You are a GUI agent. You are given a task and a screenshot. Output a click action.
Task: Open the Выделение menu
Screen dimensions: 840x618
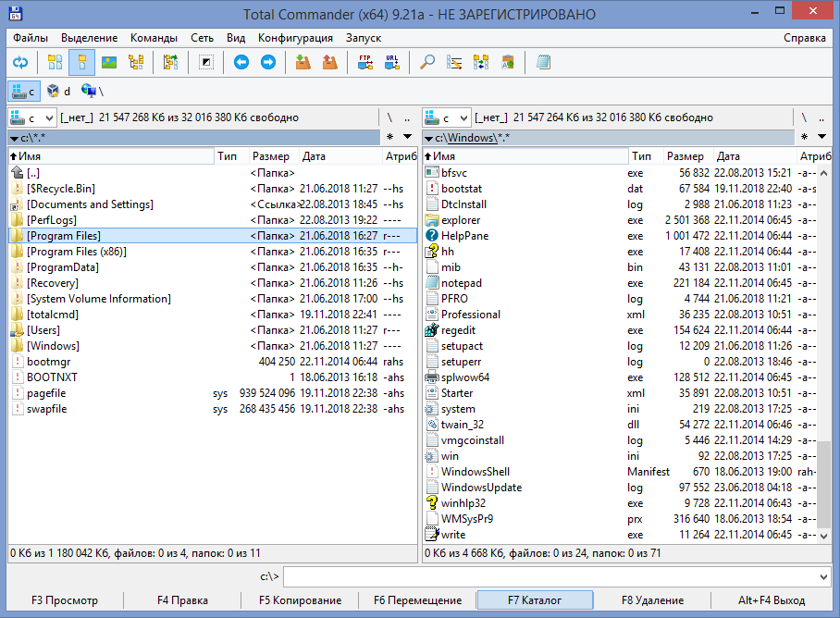89,38
